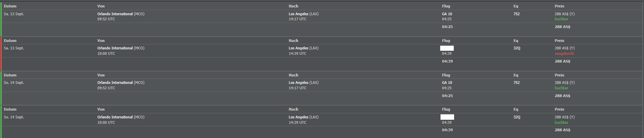Viewport: 644px width, 138px height.
Task: Open Orlando International for Saturday 10:00 departure
Action: 115,48
